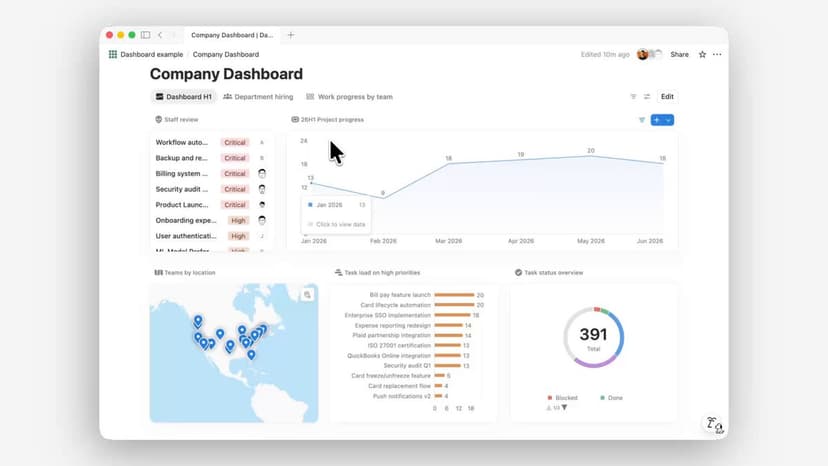Click the Share button
The height and width of the screenshot is (466, 828).
pos(680,54)
